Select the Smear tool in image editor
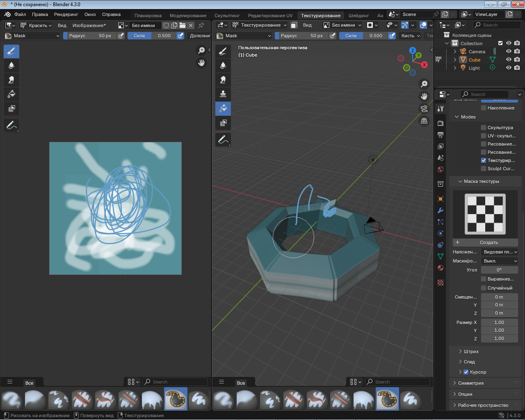The width and height of the screenshot is (525, 420). 11,80
